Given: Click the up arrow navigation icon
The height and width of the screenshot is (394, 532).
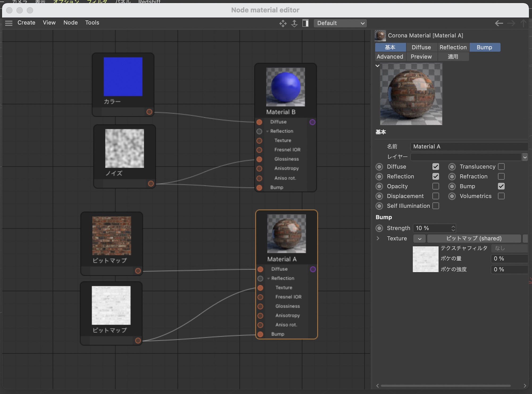Looking at the screenshot, I should coord(523,23).
